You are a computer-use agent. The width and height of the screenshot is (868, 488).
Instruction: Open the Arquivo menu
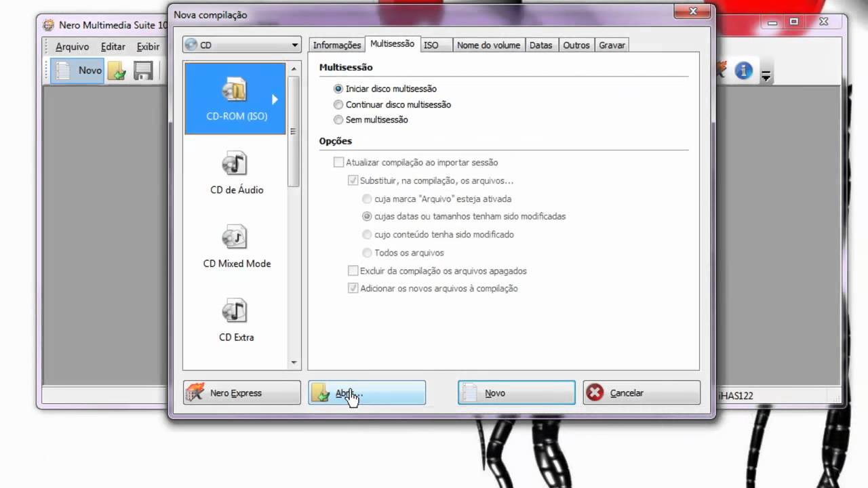[72, 47]
